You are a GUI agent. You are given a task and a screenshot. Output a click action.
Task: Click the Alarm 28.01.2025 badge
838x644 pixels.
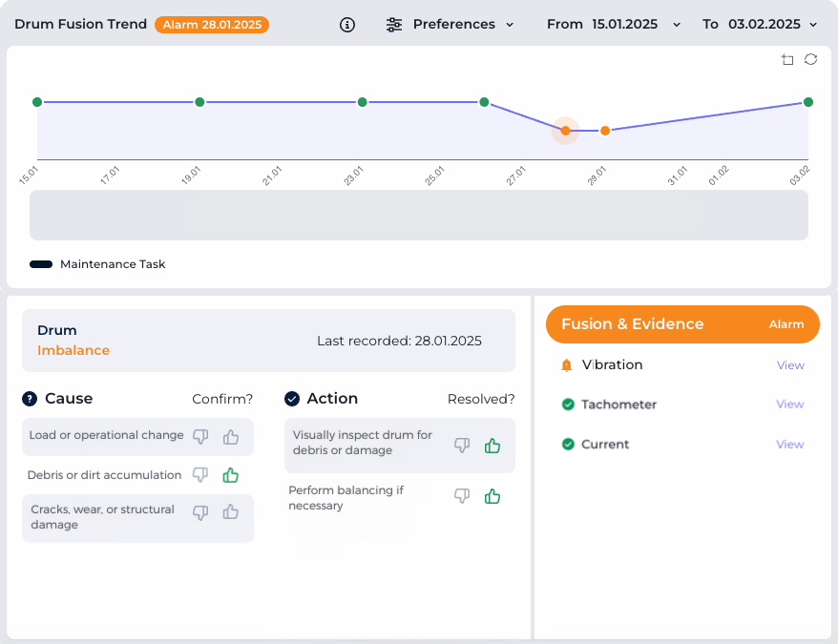pos(212,25)
